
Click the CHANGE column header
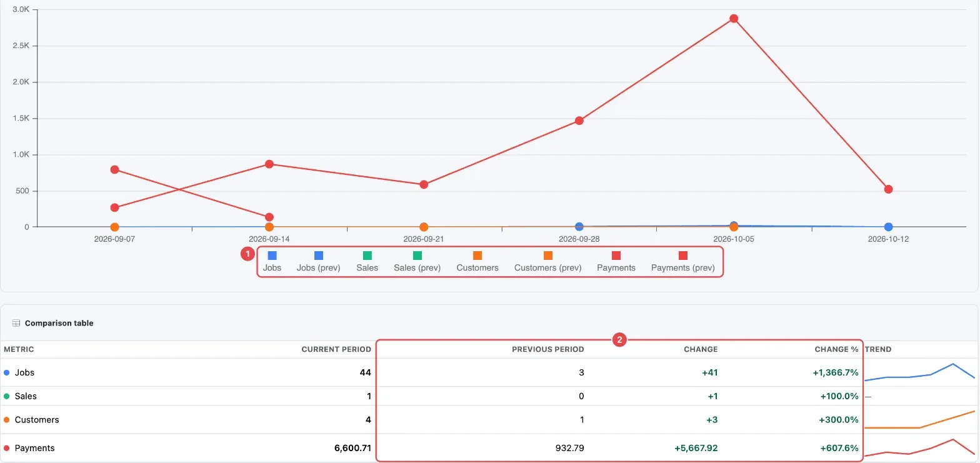click(x=701, y=349)
